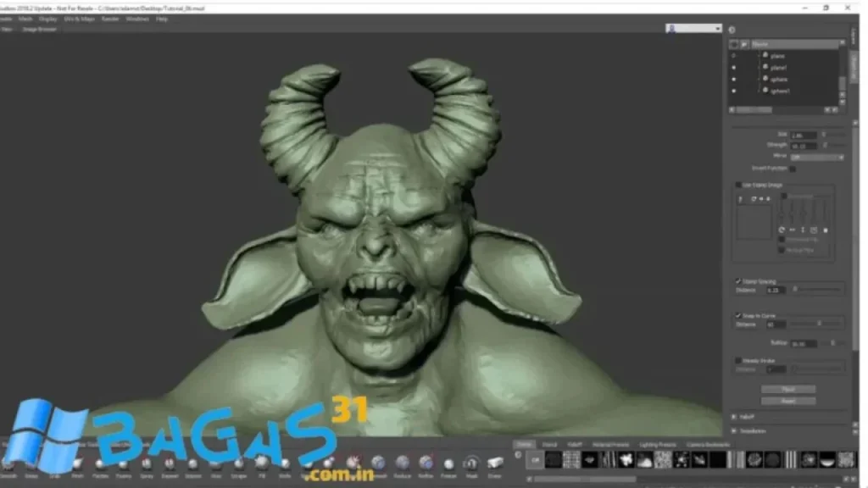Enable the Invert Function checkbox
Viewport: 868px width, 488px height.
[793, 169]
